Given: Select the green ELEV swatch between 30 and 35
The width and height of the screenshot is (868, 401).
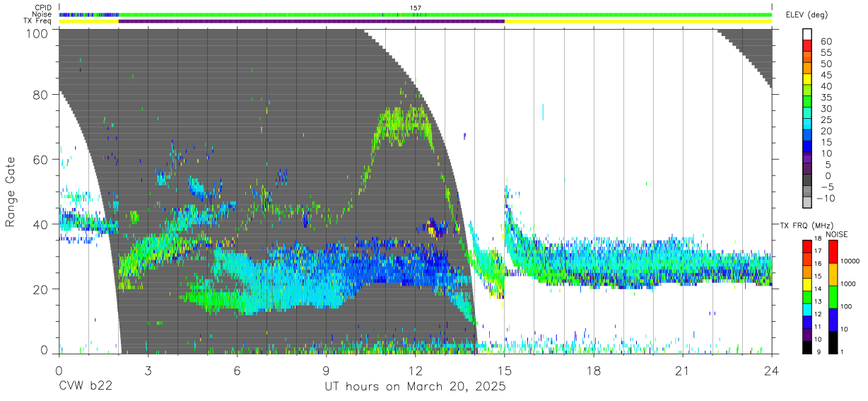Looking at the screenshot, I should pyautogui.click(x=808, y=102).
